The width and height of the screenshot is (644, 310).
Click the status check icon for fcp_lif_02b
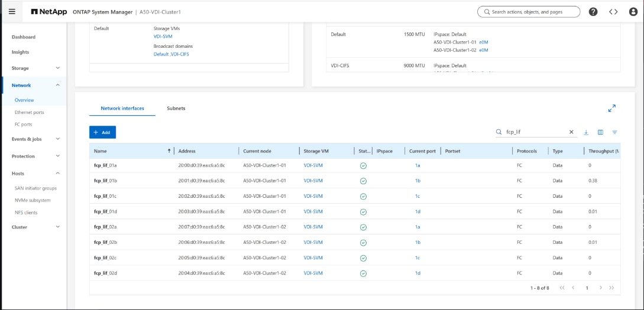point(363,243)
